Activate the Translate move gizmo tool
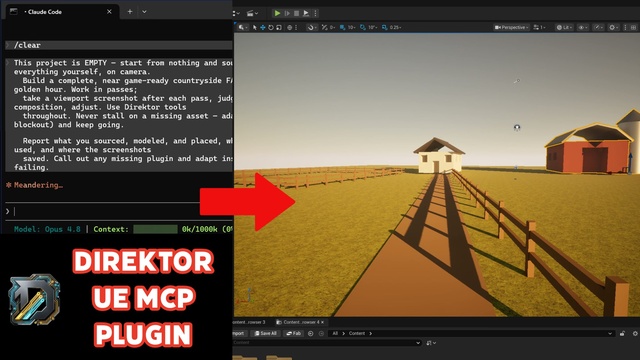Image resolution: width=640 pixels, height=360 pixels. pyautogui.click(x=262, y=27)
